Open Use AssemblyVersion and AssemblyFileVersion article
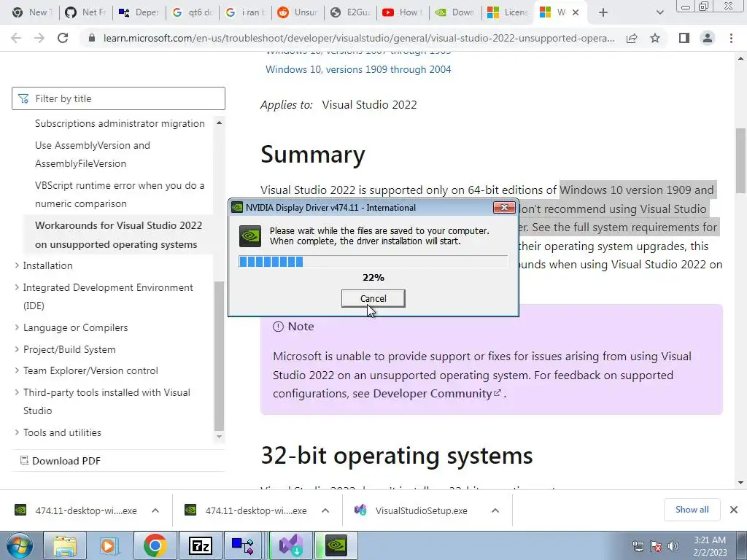747x560 pixels. pos(93,155)
